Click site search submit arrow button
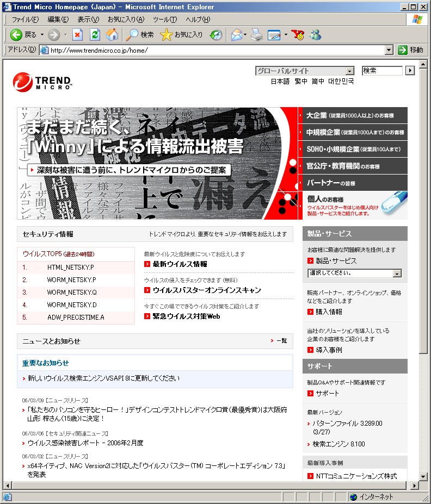 410,70
